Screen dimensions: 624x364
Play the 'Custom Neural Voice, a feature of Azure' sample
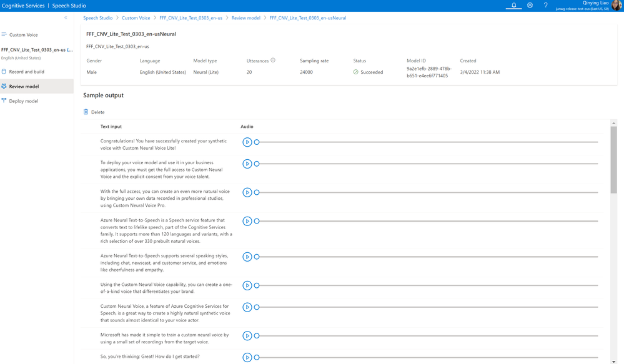[247, 307]
